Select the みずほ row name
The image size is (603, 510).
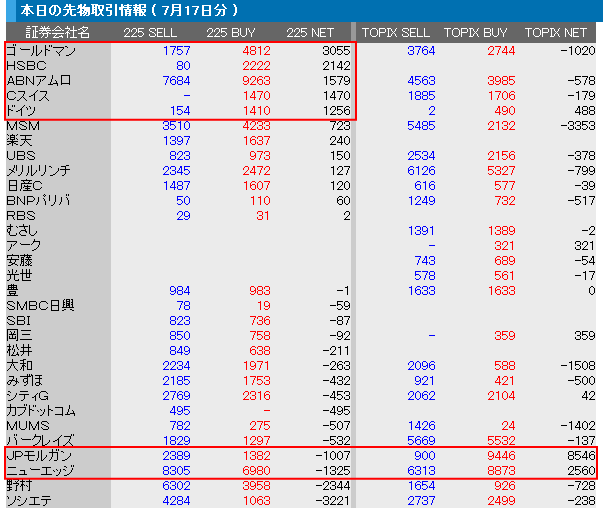tap(25, 380)
